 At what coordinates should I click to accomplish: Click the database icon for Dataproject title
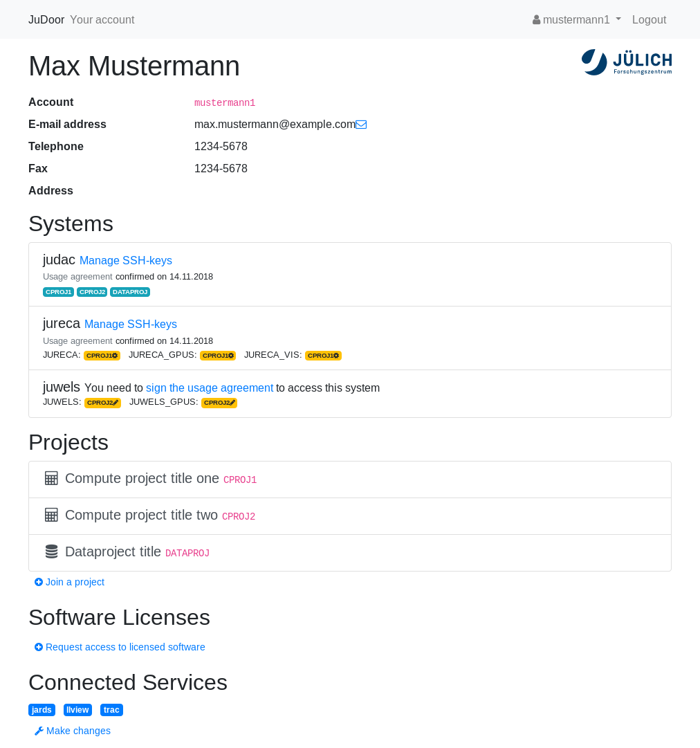[x=51, y=552]
